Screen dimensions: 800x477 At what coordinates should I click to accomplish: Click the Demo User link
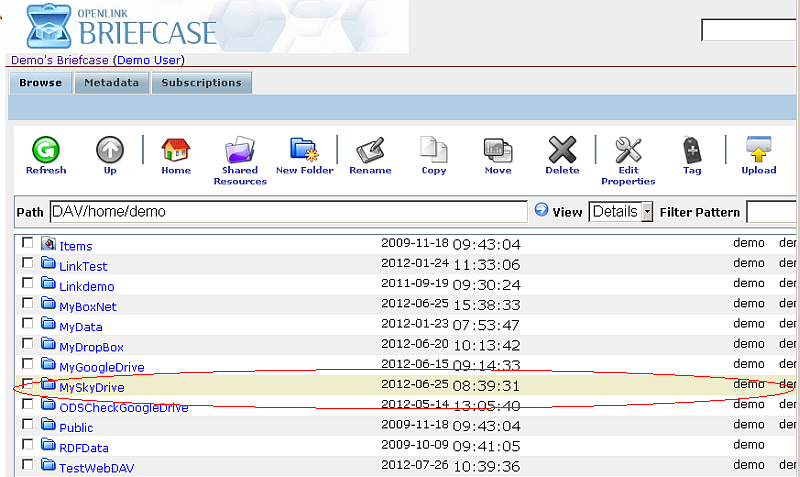click(x=149, y=60)
